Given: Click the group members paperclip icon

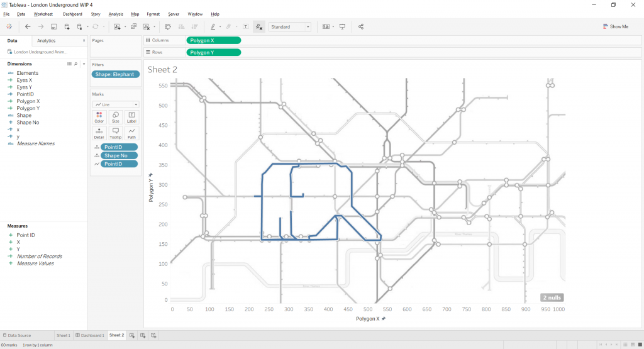Looking at the screenshot, I should [229, 26].
